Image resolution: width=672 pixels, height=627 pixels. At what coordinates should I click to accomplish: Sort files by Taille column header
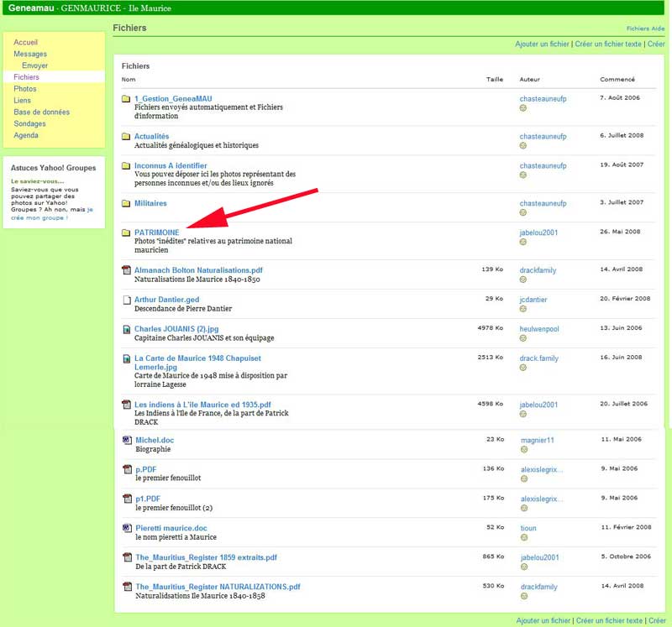(x=495, y=80)
